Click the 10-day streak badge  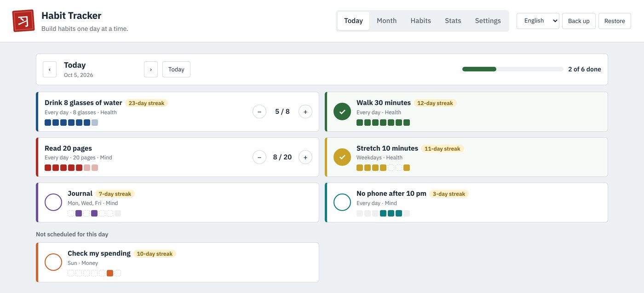point(155,254)
